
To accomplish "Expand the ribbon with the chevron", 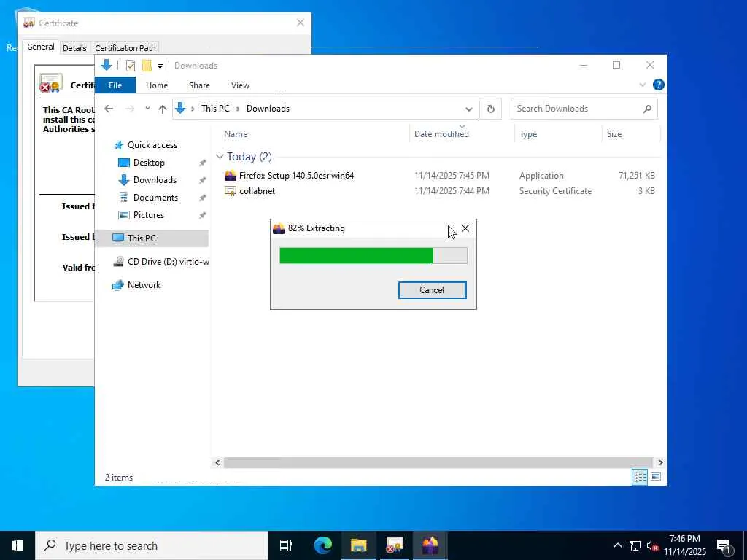I will 643,85.
